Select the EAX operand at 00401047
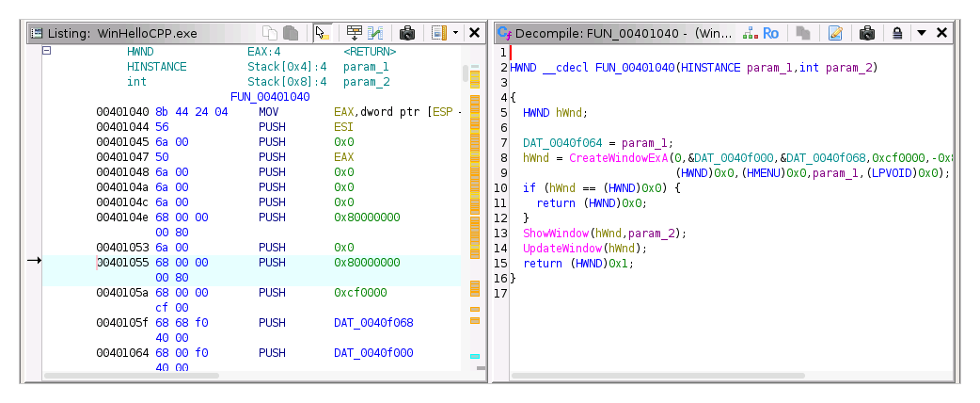This screenshot has width=980, height=403. tap(343, 157)
